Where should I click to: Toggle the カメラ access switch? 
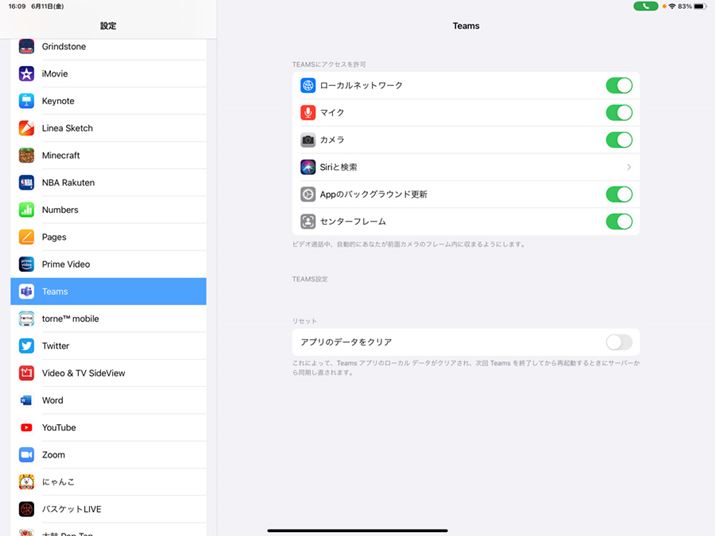coord(619,140)
